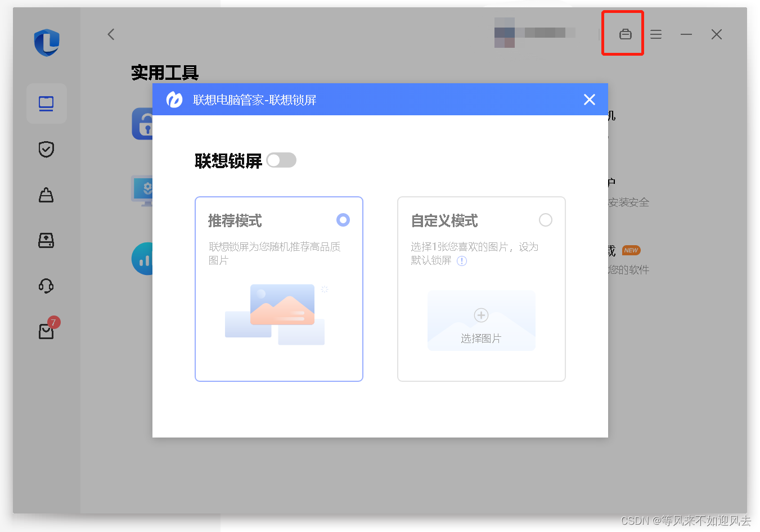Select the 自定义模式 radio button
Screen dimensions: 760x532
pos(546,220)
